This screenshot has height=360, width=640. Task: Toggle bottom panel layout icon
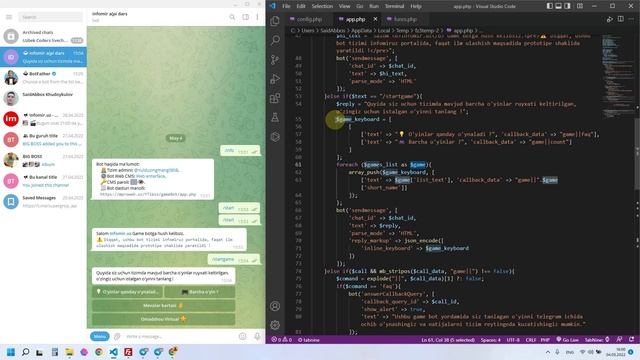[558, 6]
